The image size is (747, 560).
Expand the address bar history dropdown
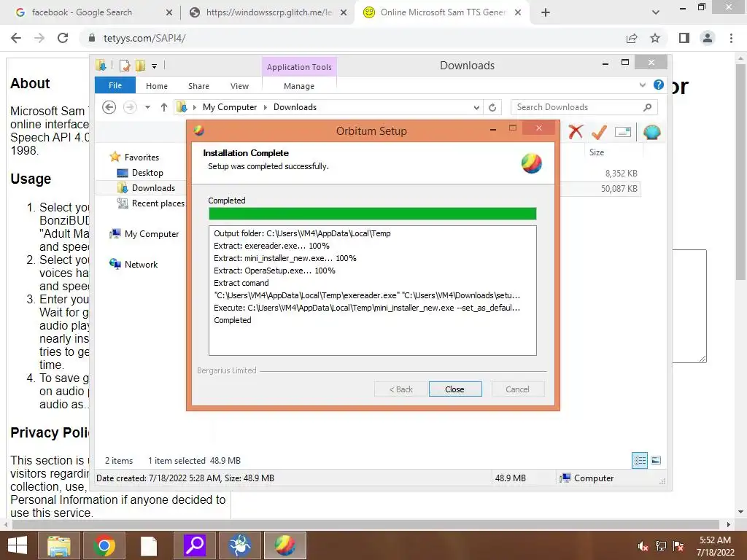coord(476,108)
